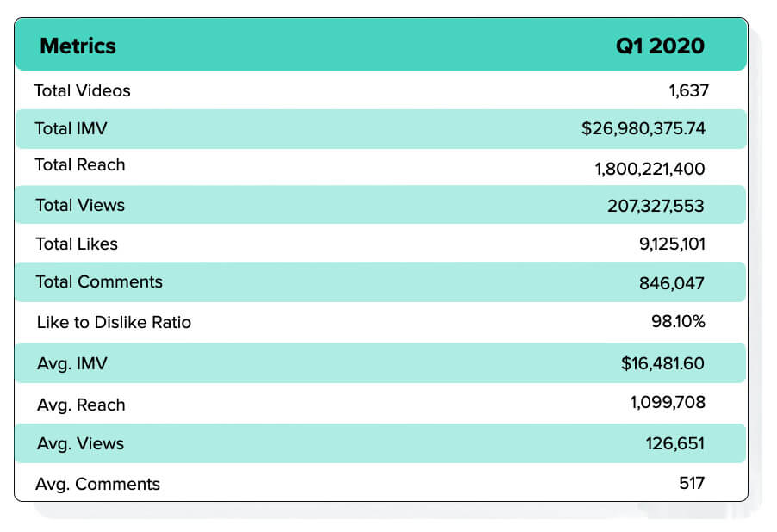The image size is (777, 532).
Task: Select the Total Videos row label
Action: [x=82, y=90]
